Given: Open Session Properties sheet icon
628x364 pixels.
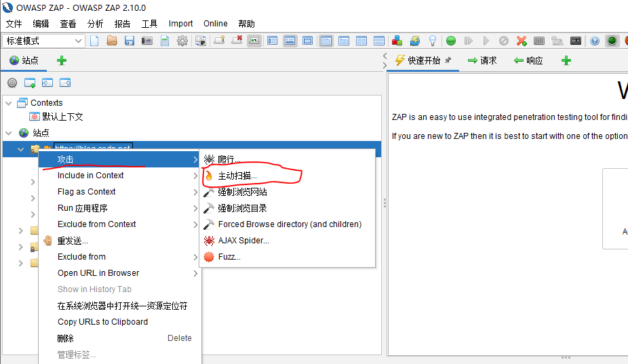Looking at the screenshot, I should pos(165,41).
